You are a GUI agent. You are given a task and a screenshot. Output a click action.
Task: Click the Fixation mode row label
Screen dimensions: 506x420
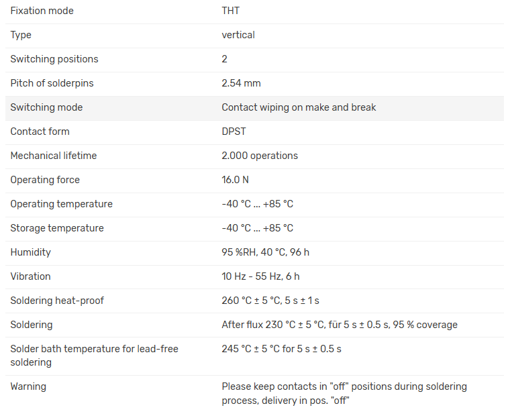[x=42, y=11]
